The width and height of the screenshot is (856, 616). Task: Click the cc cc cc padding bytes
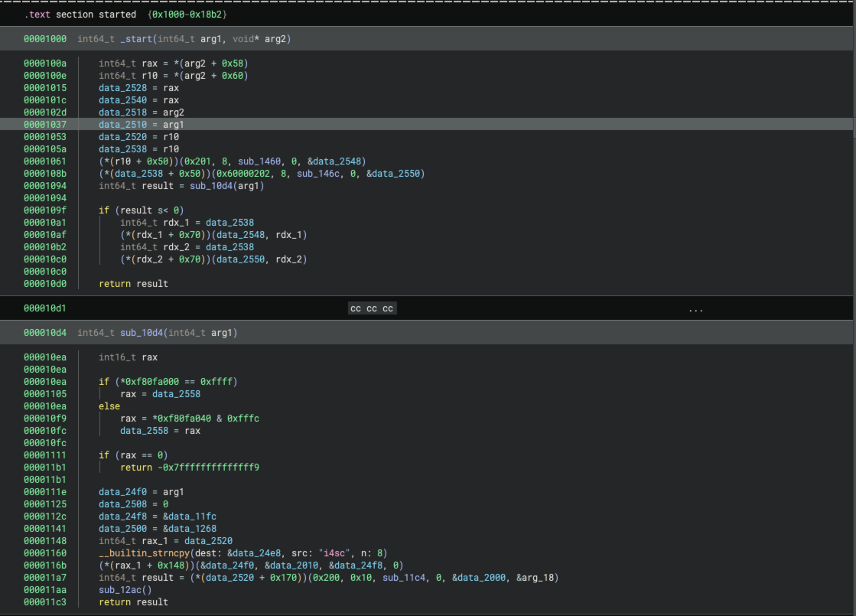(x=372, y=308)
